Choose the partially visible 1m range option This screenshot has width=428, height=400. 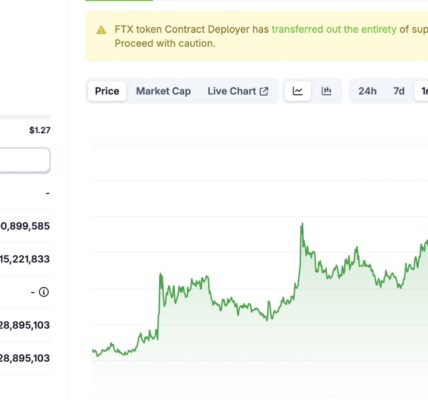click(422, 91)
